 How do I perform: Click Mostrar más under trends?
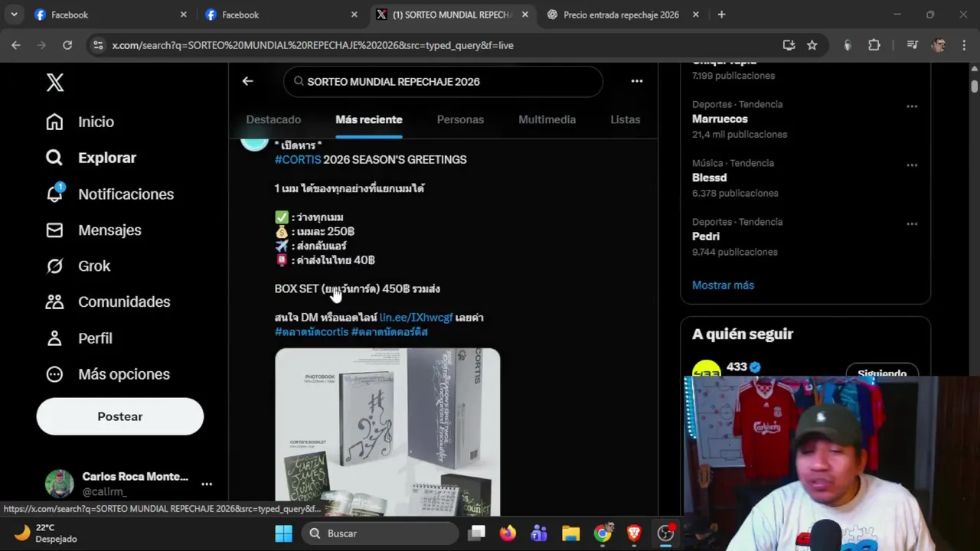click(723, 285)
